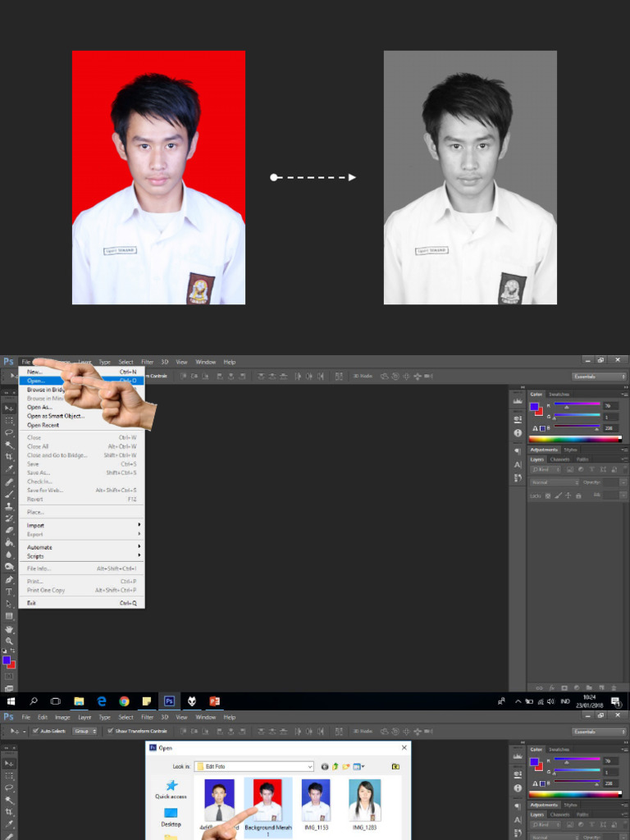Open the Normal blend mode dropdown, upper window

(555, 482)
